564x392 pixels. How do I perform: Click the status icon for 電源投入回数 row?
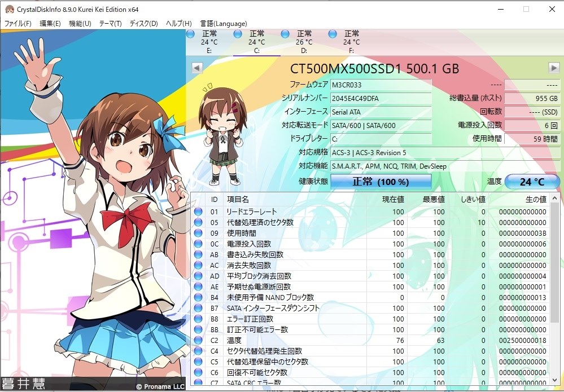pos(198,244)
